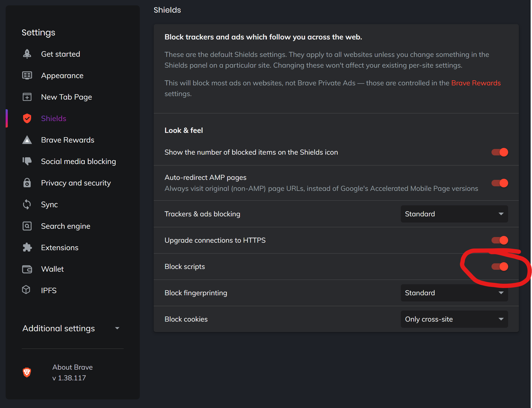This screenshot has width=532, height=408.
Task: Click the Brave Rewards triangle icon
Action: coord(27,140)
